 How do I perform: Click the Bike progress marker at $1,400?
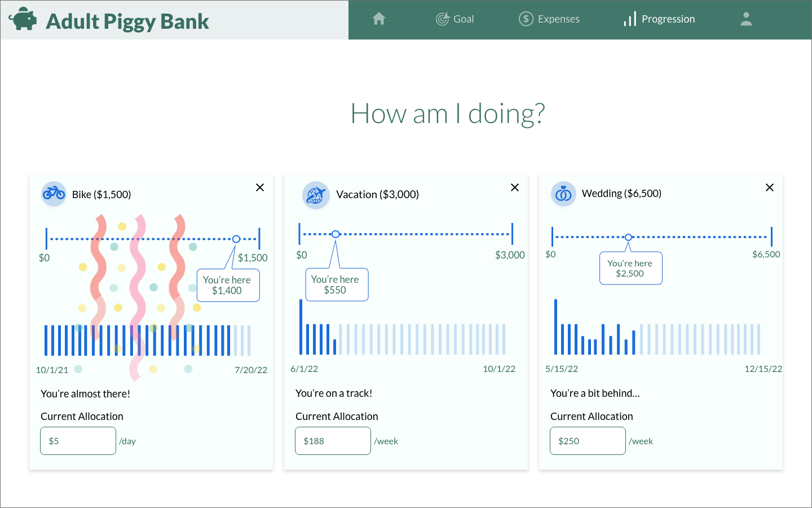click(236, 239)
